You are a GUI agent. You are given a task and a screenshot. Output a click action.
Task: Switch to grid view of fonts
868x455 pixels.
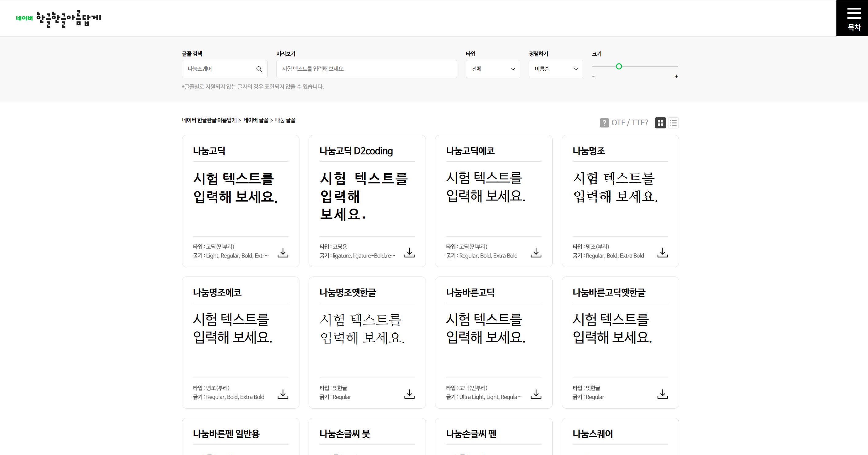pyautogui.click(x=660, y=123)
